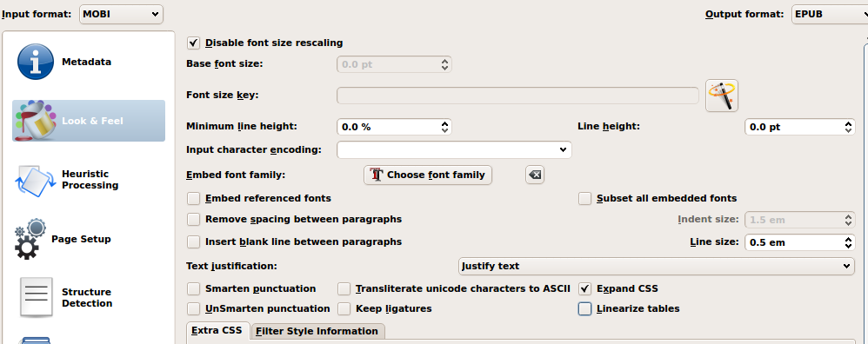Open the Input format MOBI dropdown

click(x=121, y=15)
